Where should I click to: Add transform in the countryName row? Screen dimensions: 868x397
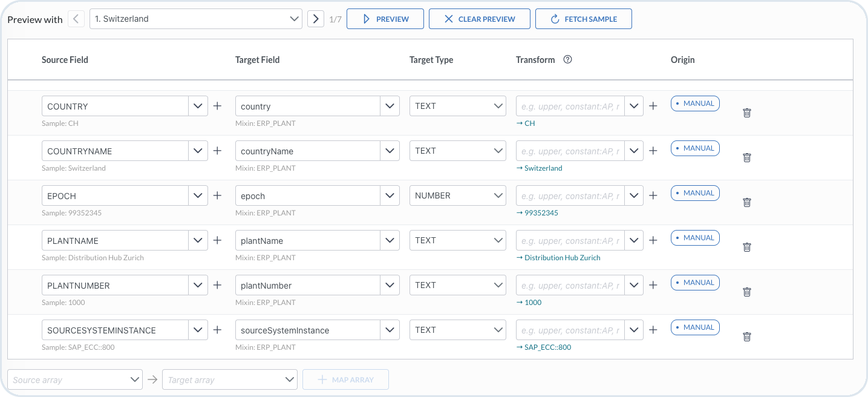click(653, 151)
